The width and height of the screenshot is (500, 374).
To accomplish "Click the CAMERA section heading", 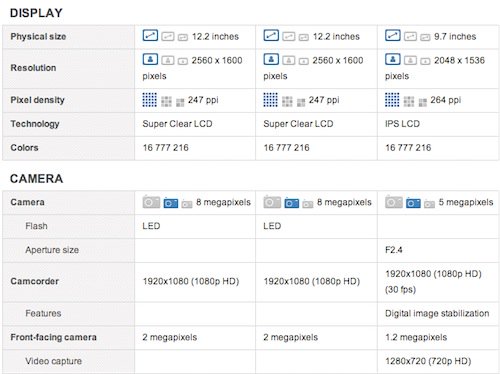I will 36,179.
